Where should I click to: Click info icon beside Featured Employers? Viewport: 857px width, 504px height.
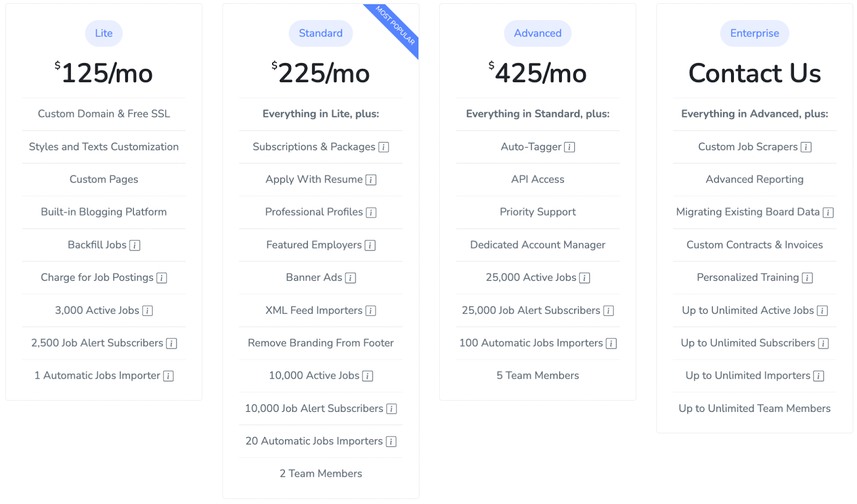[x=370, y=245]
